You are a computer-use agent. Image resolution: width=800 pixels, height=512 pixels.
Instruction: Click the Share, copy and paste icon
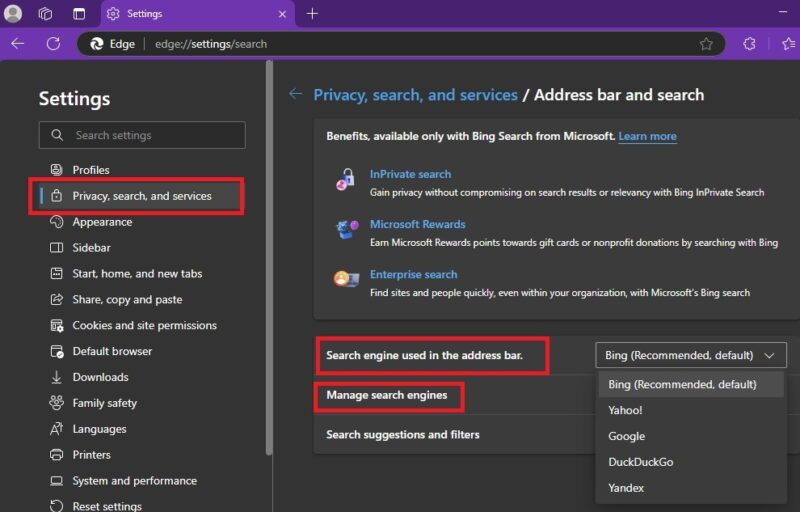pos(56,299)
